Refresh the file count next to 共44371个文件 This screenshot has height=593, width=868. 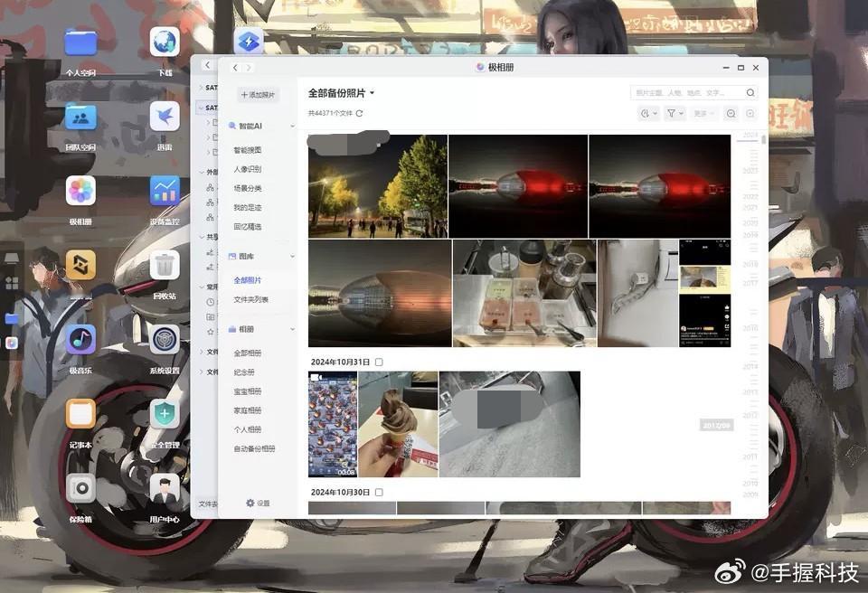click(x=359, y=113)
